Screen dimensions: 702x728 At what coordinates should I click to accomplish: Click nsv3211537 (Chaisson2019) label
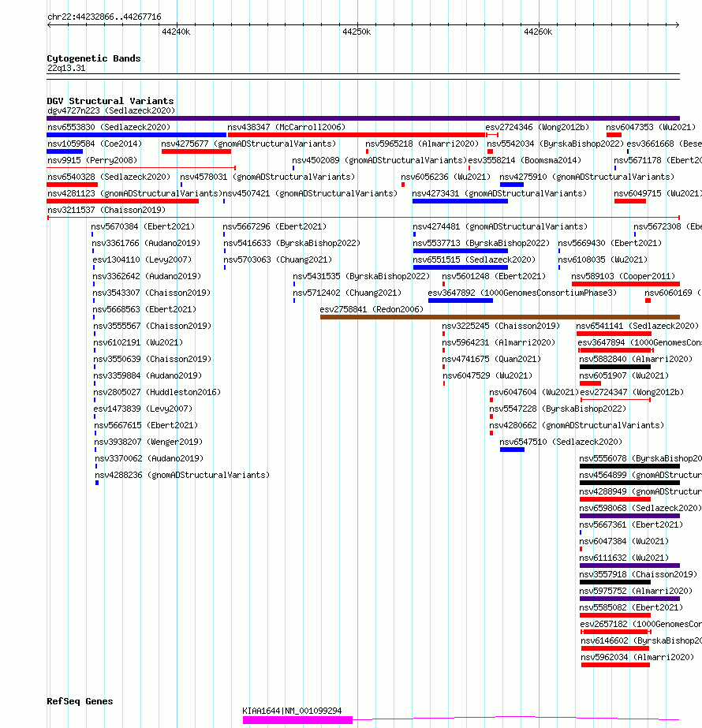click(106, 210)
